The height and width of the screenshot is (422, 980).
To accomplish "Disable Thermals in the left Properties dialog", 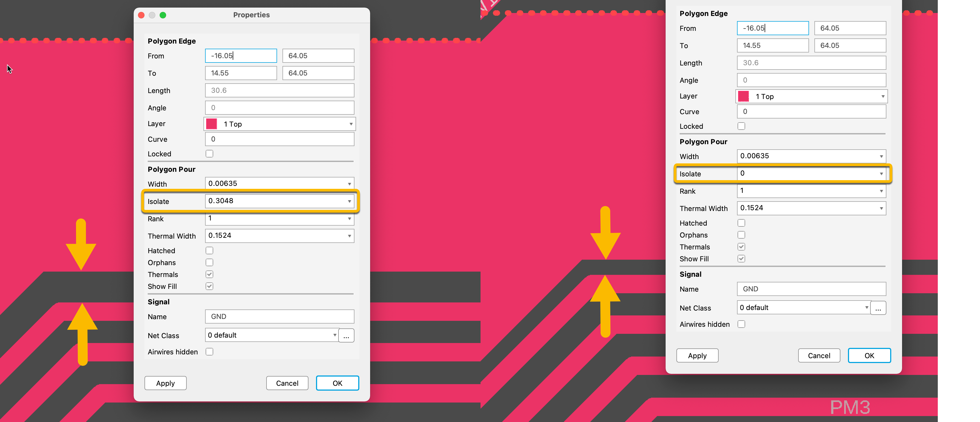I will click(x=209, y=274).
